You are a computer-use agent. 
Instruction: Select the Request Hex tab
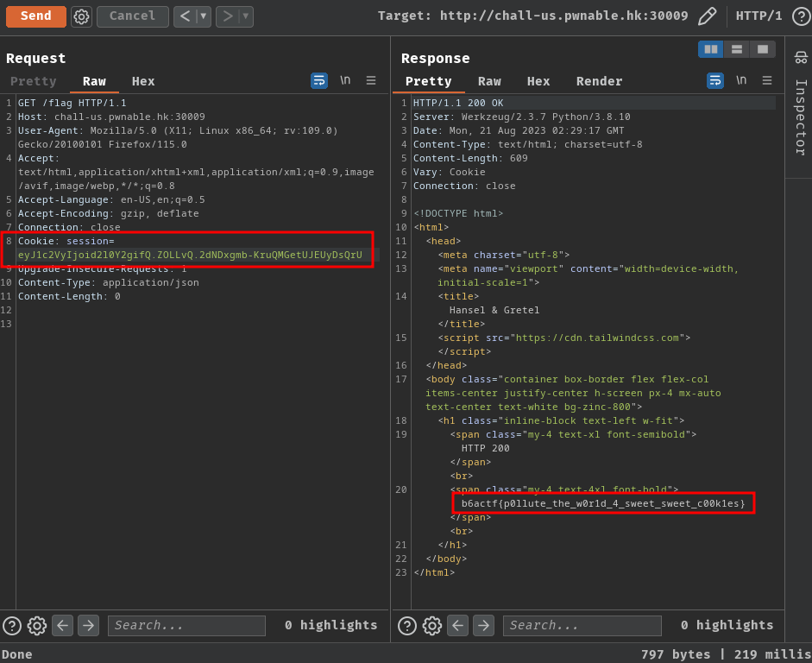(143, 81)
